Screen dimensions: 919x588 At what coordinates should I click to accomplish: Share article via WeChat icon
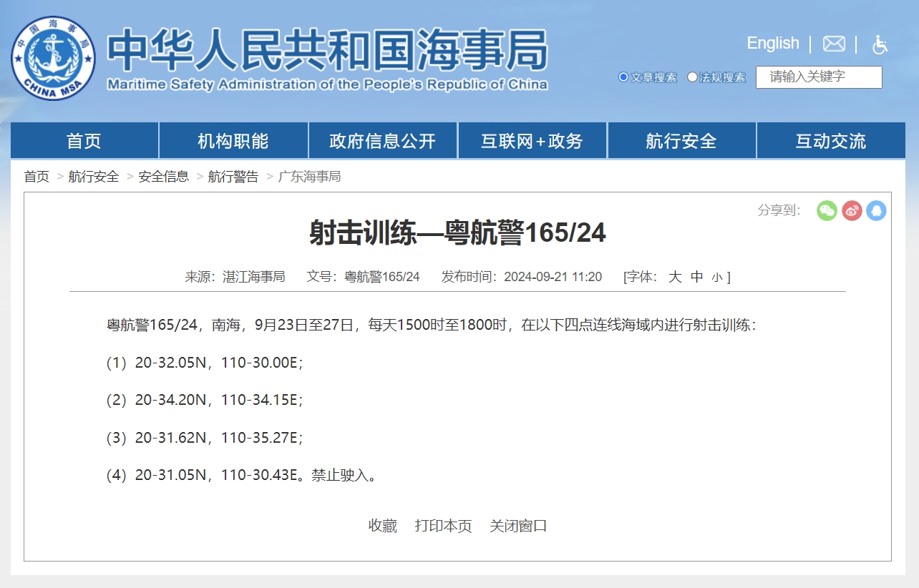click(x=827, y=210)
